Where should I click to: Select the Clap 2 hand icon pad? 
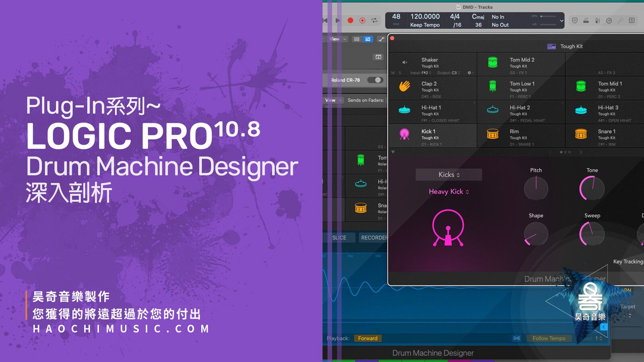pos(405,86)
